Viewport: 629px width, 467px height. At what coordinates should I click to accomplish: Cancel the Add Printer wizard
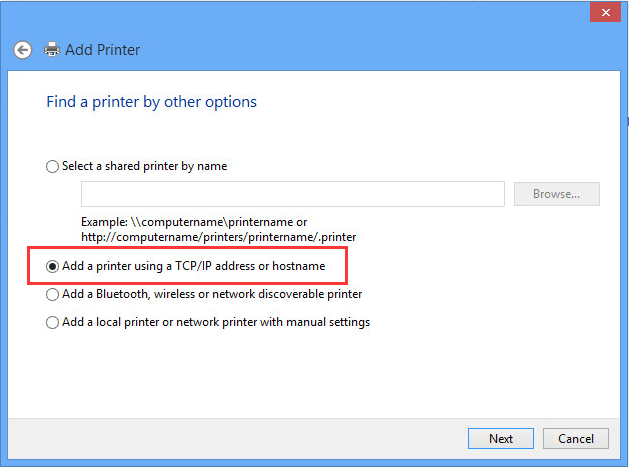coord(576,438)
